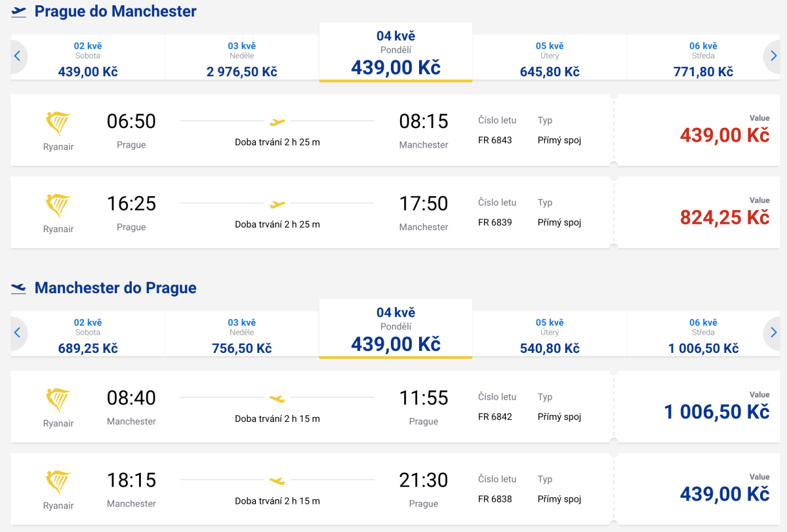
Task: Choose the 1 006,50 Kč fare for 08:40 flight
Action: pos(716,412)
